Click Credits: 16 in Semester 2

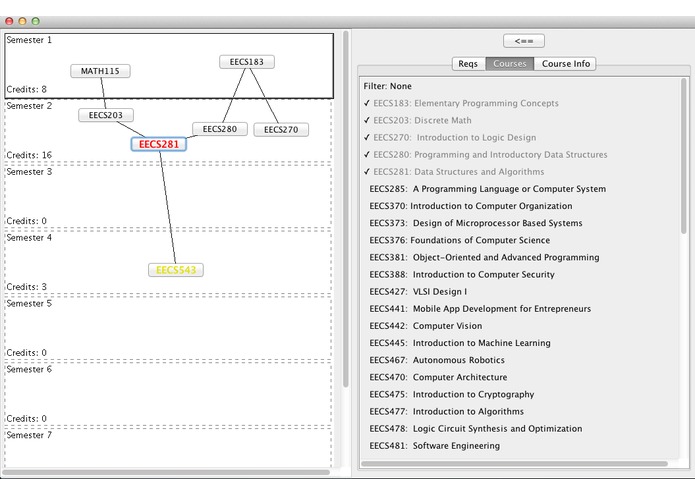(x=29, y=155)
